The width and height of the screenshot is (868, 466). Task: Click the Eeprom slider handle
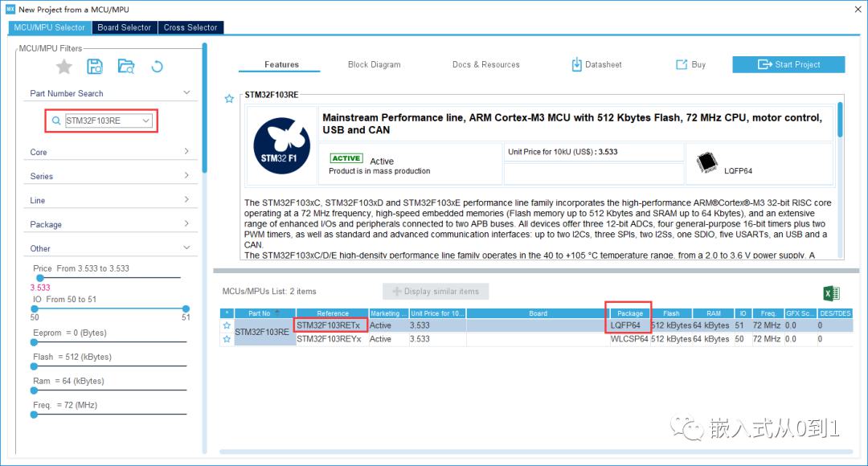pyautogui.click(x=35, y=342)
